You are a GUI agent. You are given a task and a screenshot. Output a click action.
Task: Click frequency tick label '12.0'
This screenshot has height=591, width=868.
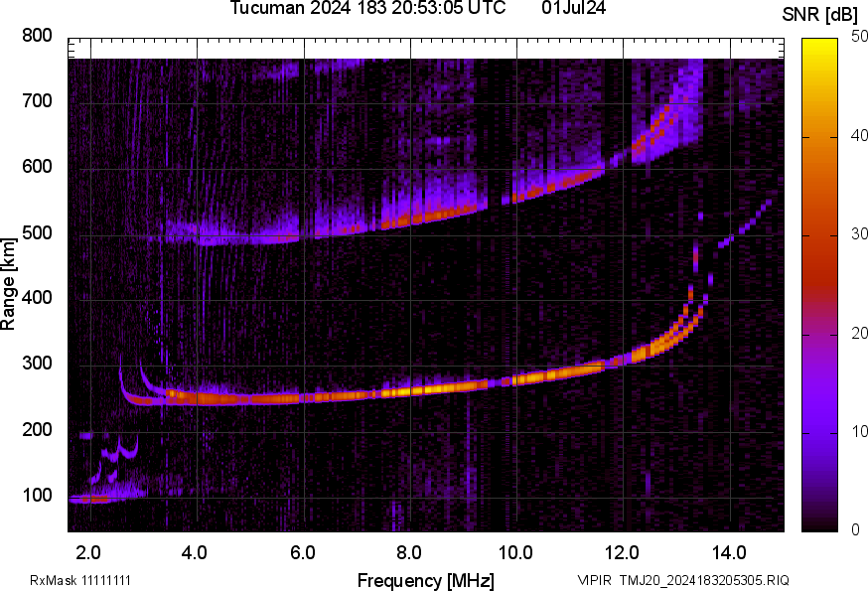623,552
